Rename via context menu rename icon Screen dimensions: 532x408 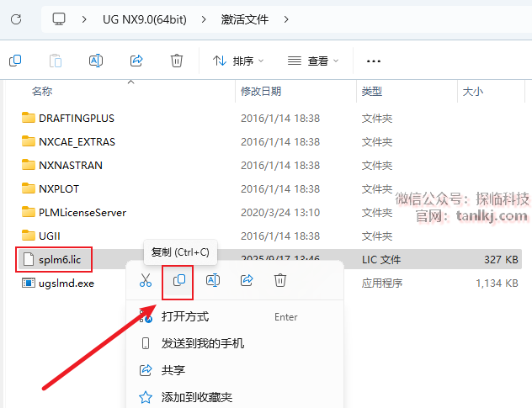click(x=213, y=280)
